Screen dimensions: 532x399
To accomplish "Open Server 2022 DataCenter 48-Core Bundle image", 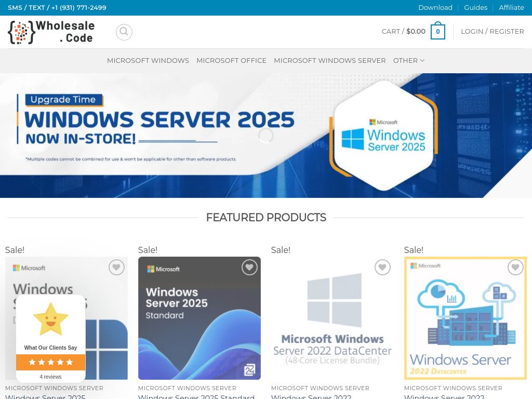I will point(332,318).
